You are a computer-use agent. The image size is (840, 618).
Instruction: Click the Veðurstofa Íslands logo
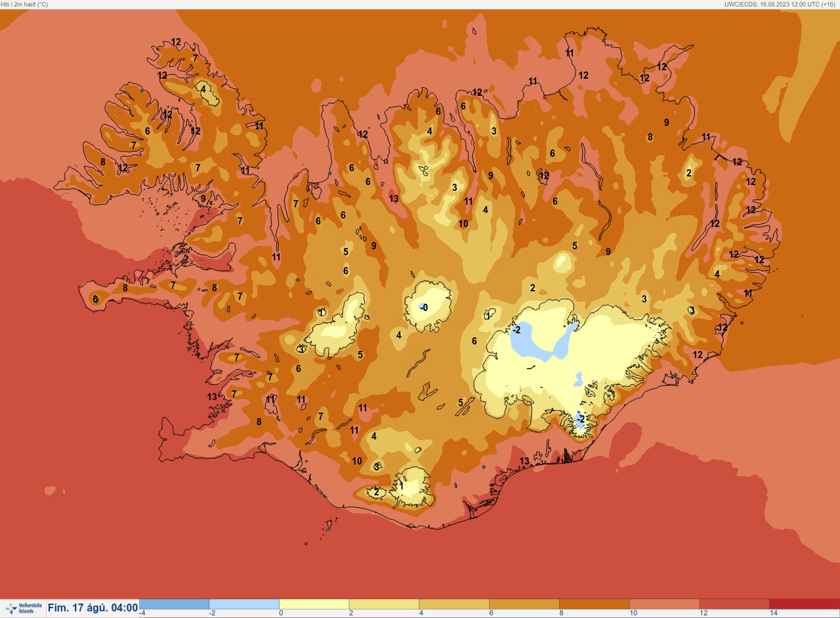click(x=23, y=609)
